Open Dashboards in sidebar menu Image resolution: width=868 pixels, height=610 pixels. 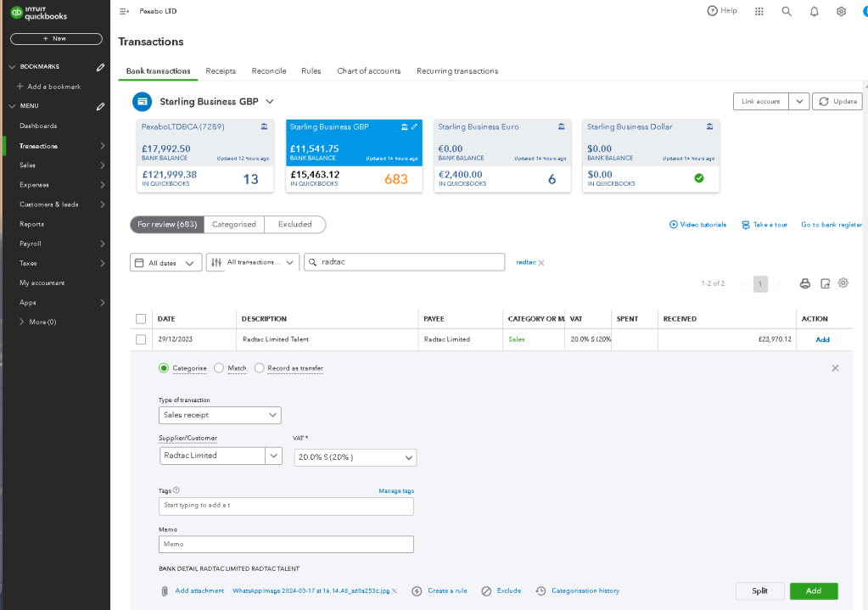pyautogui.click(x=38, y=126)
